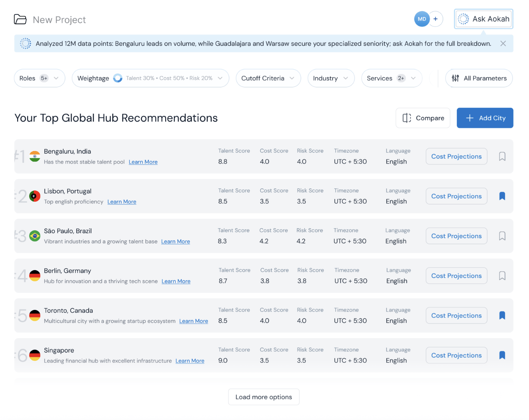Image resolution: width=529 pixels, height=420 pixels.
Task: Click the Add City button
Action: [485, 118]
